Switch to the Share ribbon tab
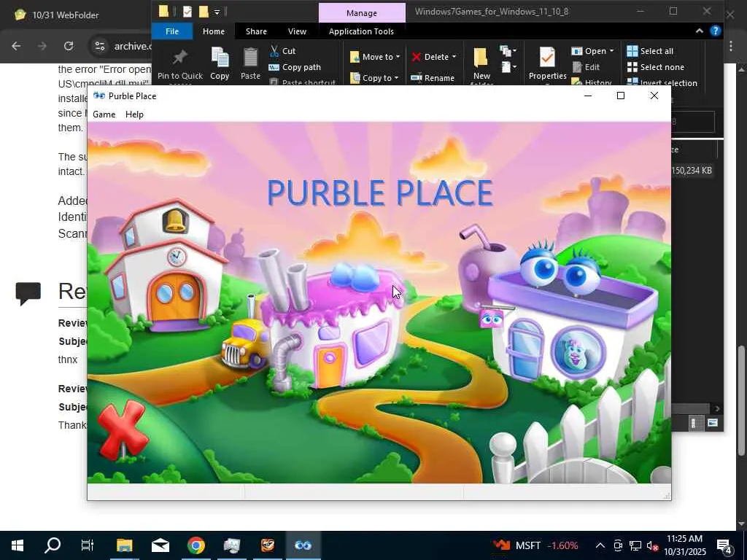This screenshot has width=747, height=560. [256, 31]
